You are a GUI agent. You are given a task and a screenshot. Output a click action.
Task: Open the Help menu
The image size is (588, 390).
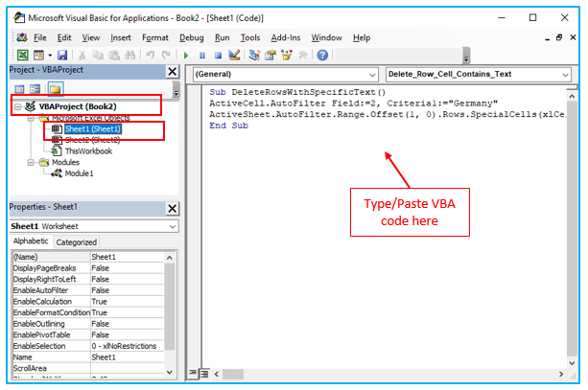[362, 37]
